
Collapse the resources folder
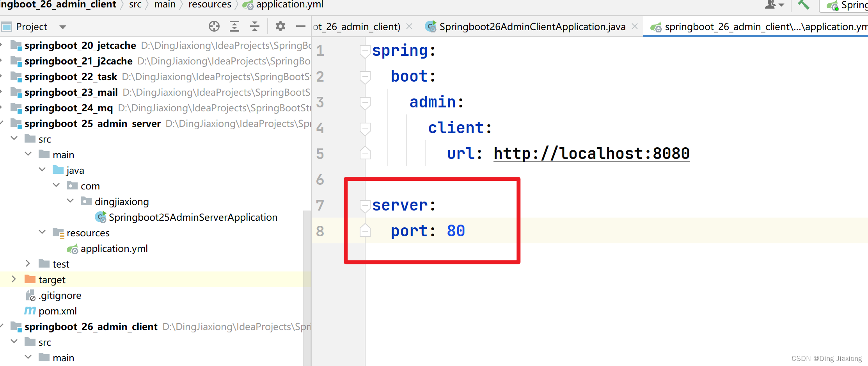(x=42, y=232)
